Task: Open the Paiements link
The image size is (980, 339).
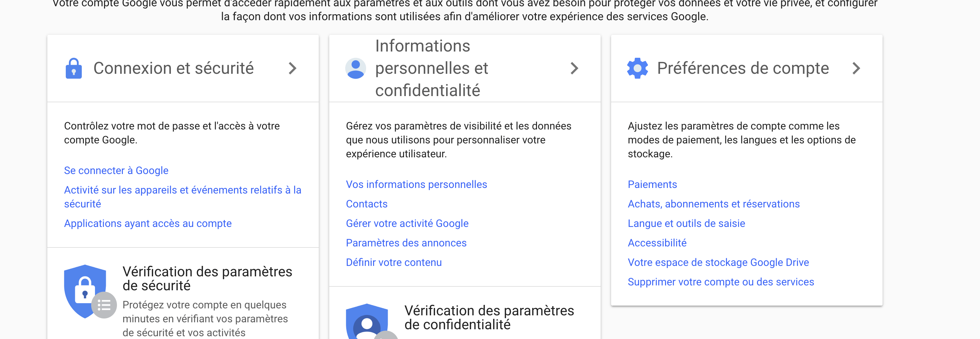Action: [x=652, y=184]
